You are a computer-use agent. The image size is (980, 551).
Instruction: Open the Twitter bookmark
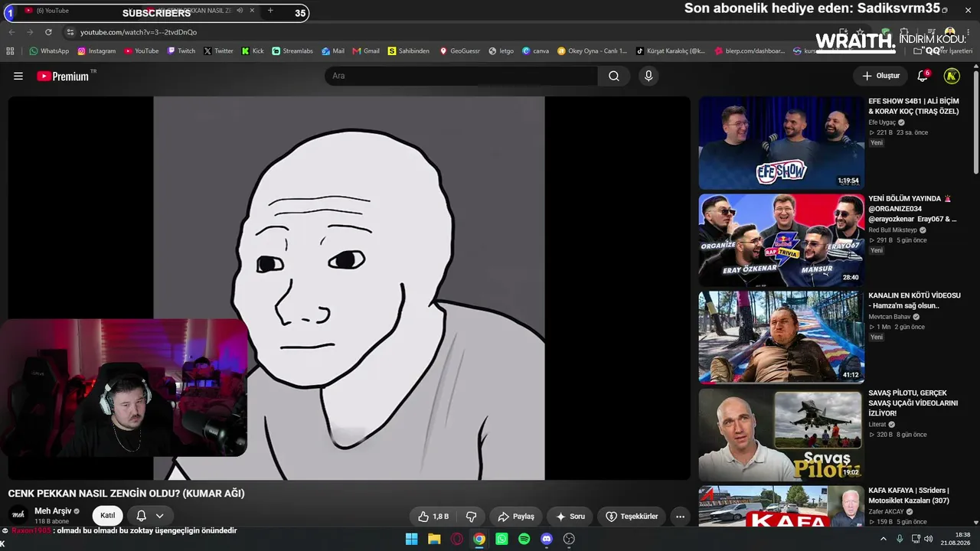218,51
